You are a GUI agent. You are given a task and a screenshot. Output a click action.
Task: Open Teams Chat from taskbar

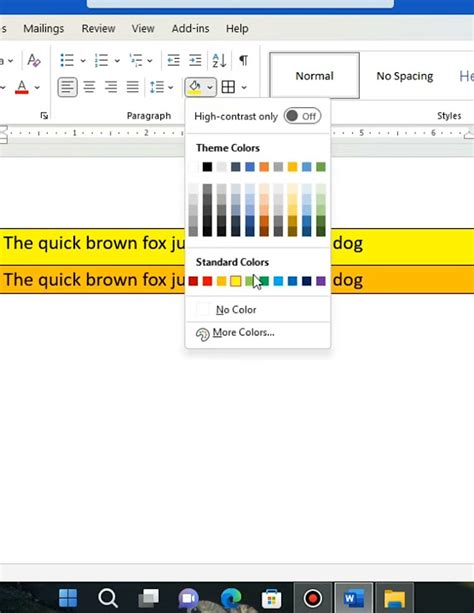coord(189,598)
